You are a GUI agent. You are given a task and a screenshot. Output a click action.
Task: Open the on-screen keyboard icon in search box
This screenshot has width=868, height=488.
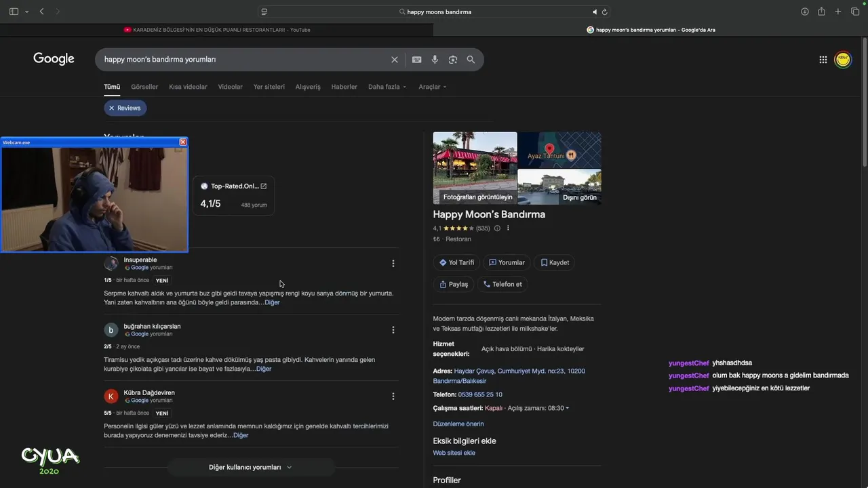417,60
